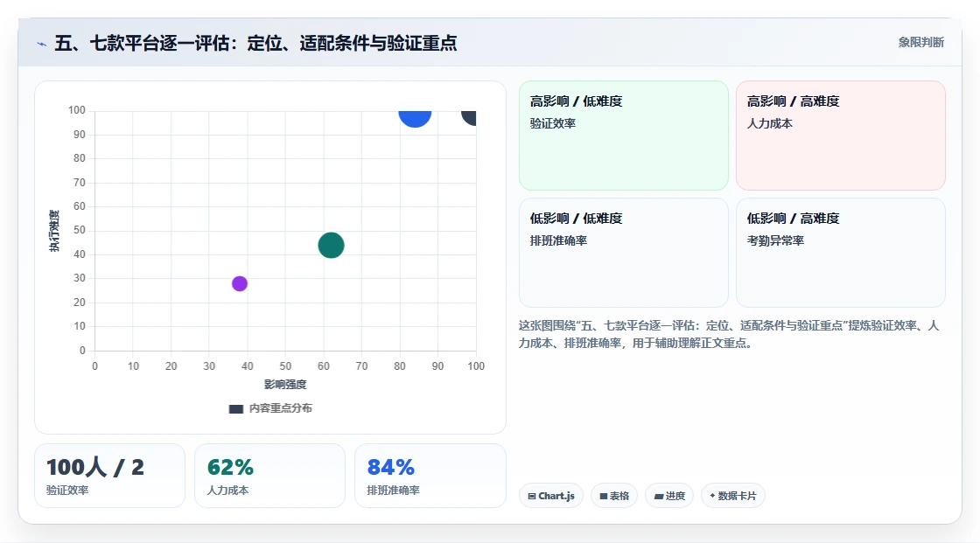Open the 高影响 / 高难度 quadrant card
Screen dimensions: 980x543
point(841,136)
